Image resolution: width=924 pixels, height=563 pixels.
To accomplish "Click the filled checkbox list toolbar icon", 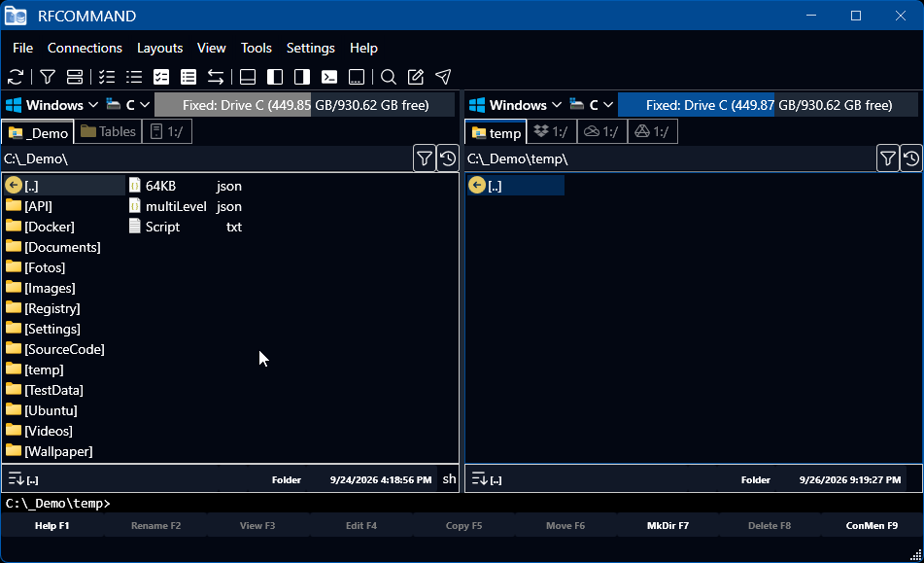I will pyautogui.click(x=161, y=77).
